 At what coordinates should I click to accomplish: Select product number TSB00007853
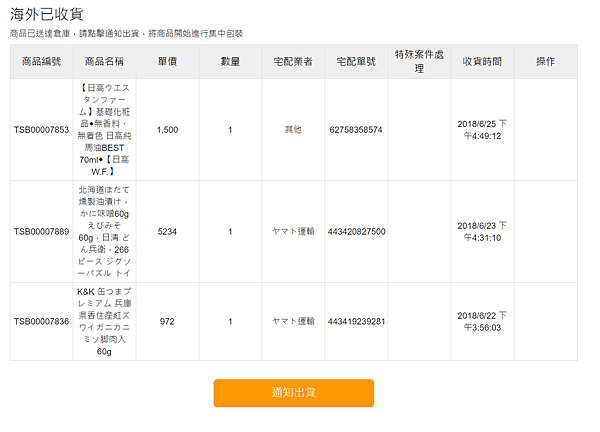click(41, 130)
